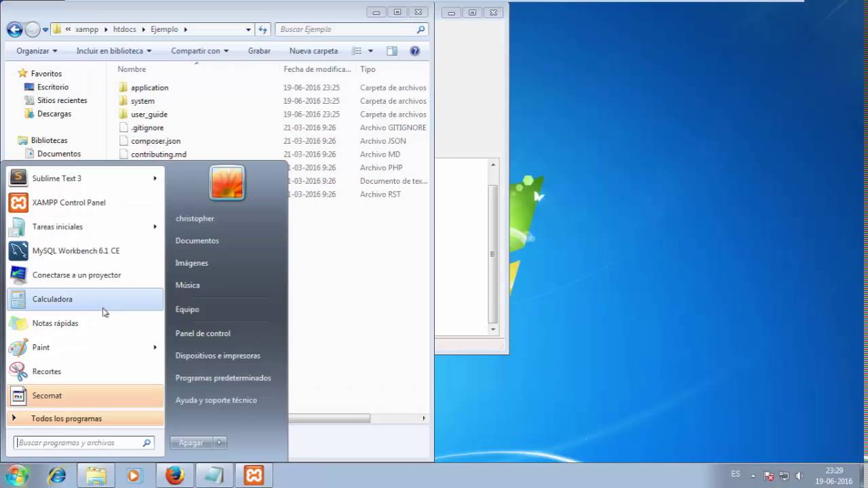The height and width of the screenshot is (488, 868).
Task: Open Tareas iniciales entry
Action: (x=85, y=226)
